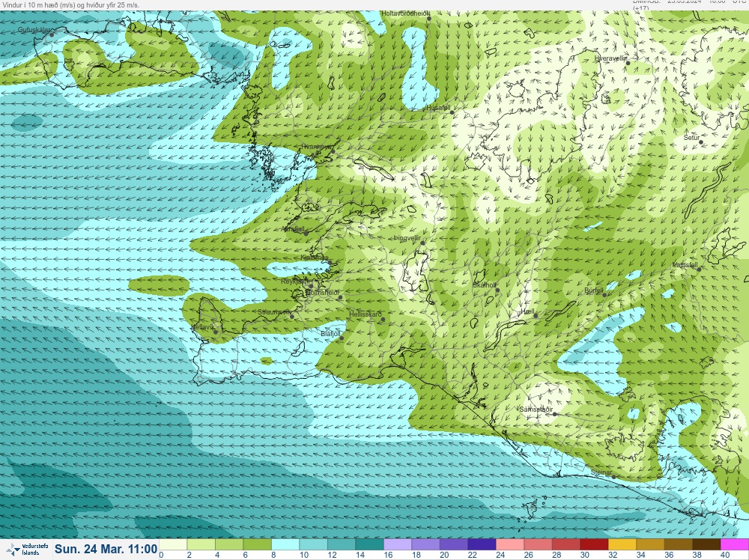Select the dark indigo 22–24 m/s legend swatch
The width and height of the screenshot is (749, 560).
pos(482,545)
